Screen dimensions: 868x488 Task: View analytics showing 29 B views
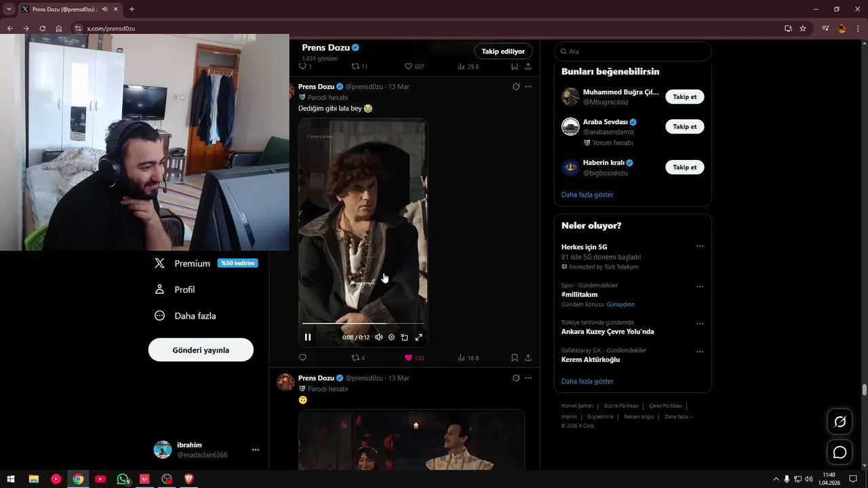469,66
